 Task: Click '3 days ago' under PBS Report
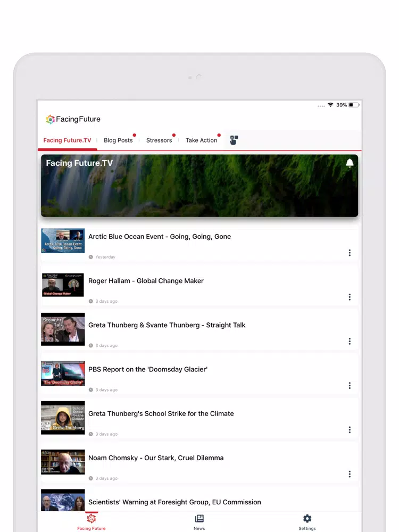106,390
